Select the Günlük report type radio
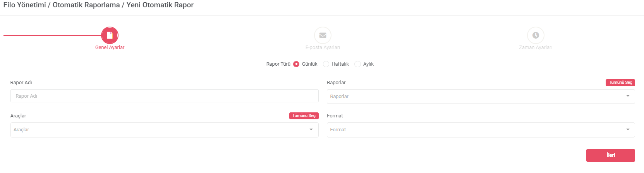 [x=296, y=64]
